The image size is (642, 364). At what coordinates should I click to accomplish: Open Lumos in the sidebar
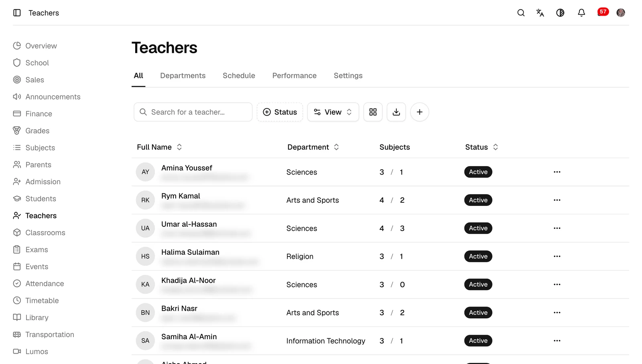point(30,352)
